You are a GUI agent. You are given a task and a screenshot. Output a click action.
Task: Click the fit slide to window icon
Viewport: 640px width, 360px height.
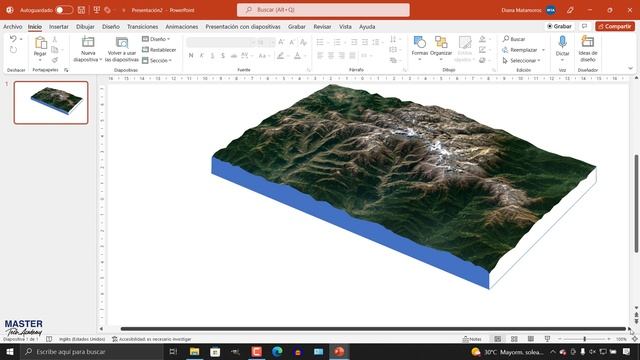click(x=635, y=339)
